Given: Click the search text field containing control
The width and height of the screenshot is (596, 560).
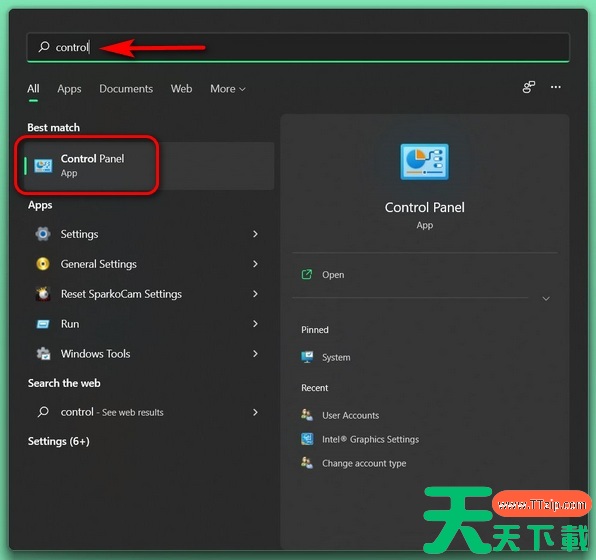Looking at the screenshot, I should click(298, 47).
